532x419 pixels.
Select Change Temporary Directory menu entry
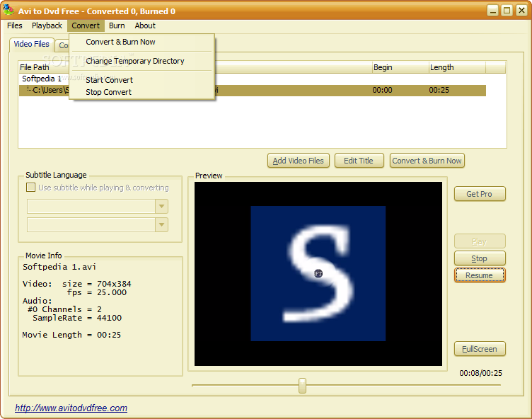click(135, 61)
